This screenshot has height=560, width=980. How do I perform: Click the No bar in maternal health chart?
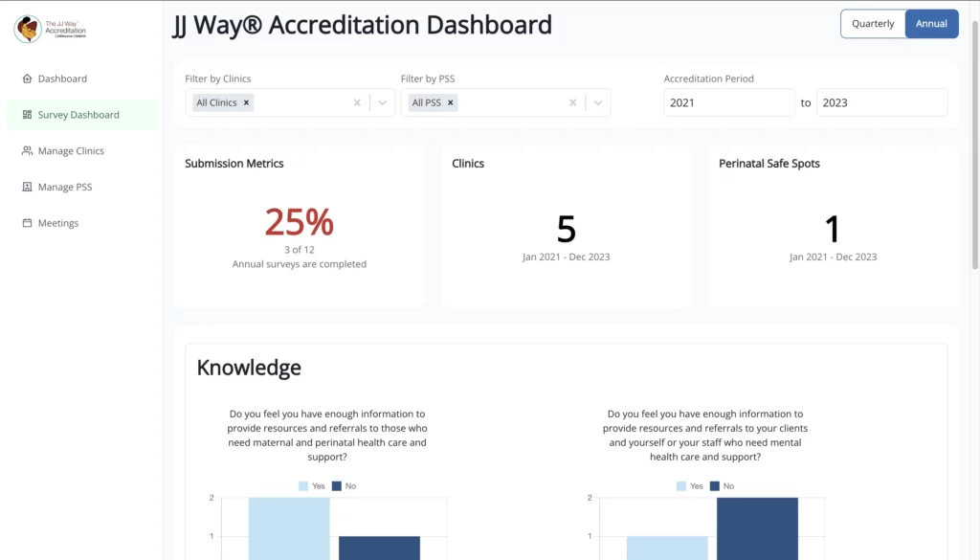click(379, 549)
